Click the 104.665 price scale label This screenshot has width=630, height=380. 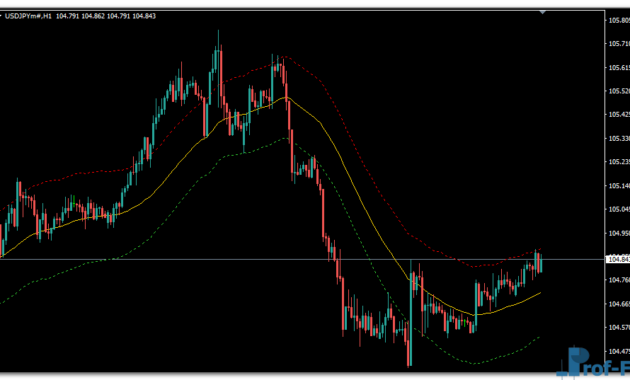tap(619, 304)
